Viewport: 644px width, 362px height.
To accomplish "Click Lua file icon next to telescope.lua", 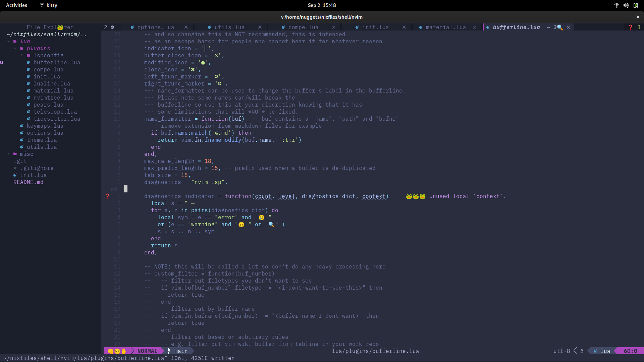I will click(29, 112).
